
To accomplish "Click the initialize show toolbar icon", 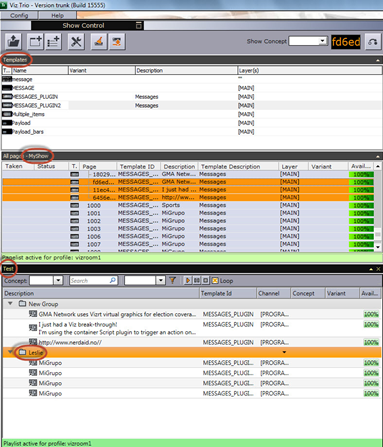I will [x=117, y=42].
